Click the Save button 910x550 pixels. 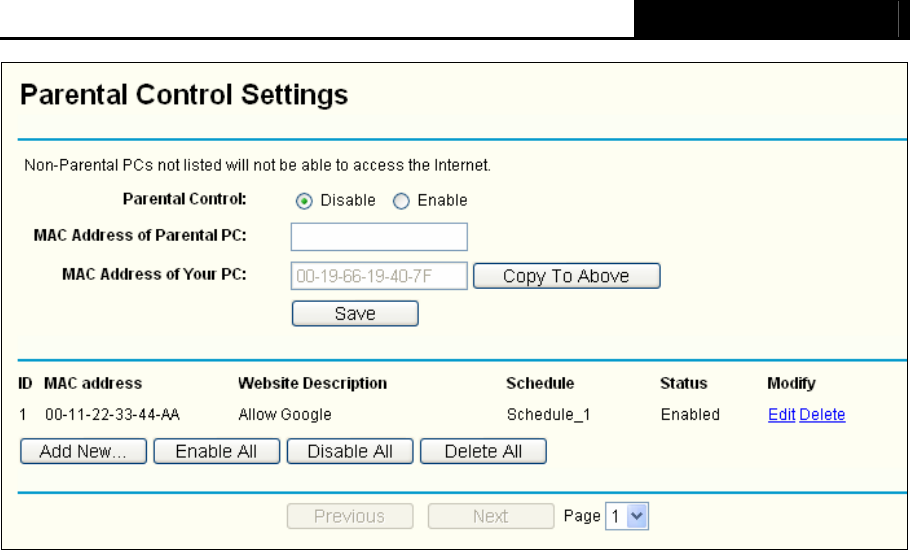click(355, 313)
